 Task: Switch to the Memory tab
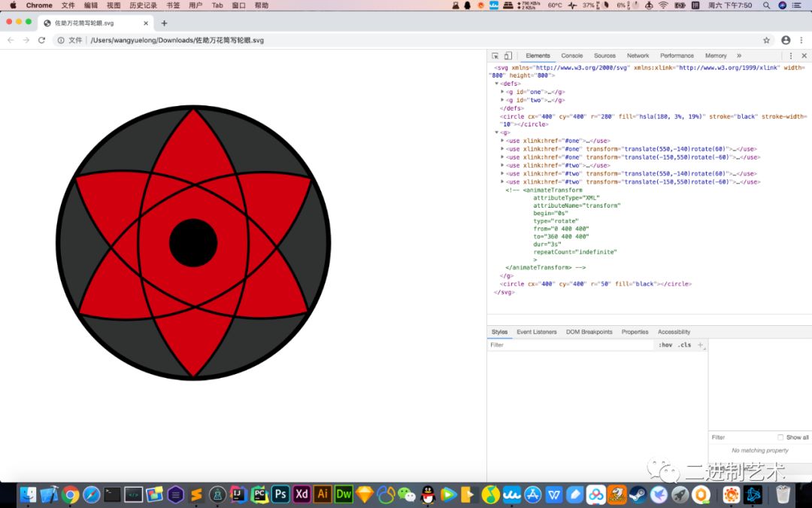tap(716, 56)
